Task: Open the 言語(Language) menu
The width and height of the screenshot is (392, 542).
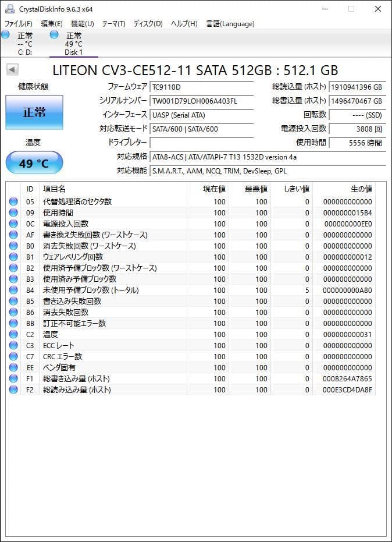Action: pyautogui.click(x=230, y=24)
